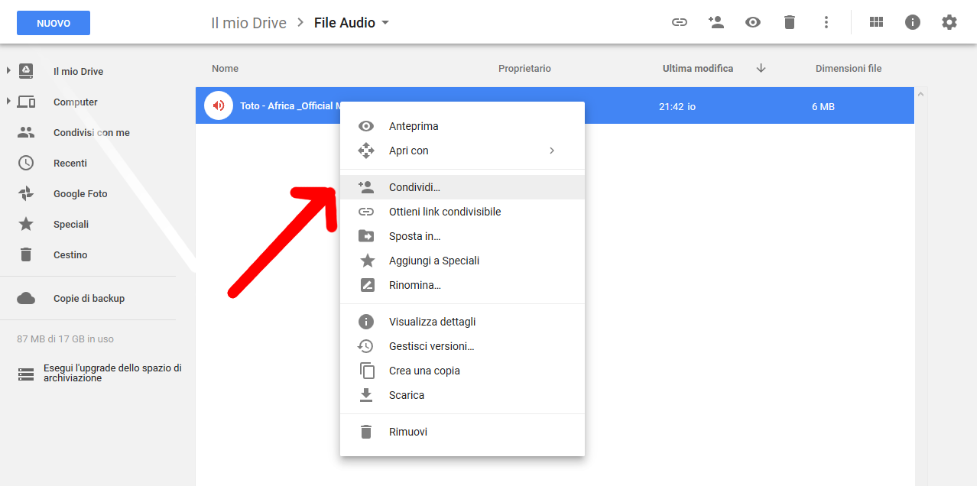Click the trash icon in top toolbar

click(790, 23)
